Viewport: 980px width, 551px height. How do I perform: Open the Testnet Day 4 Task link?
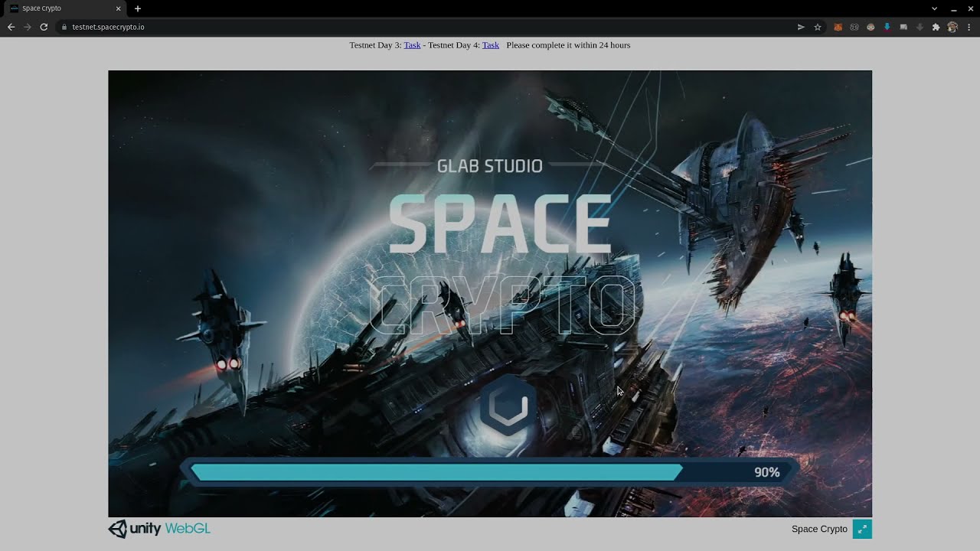click(491, 45)
